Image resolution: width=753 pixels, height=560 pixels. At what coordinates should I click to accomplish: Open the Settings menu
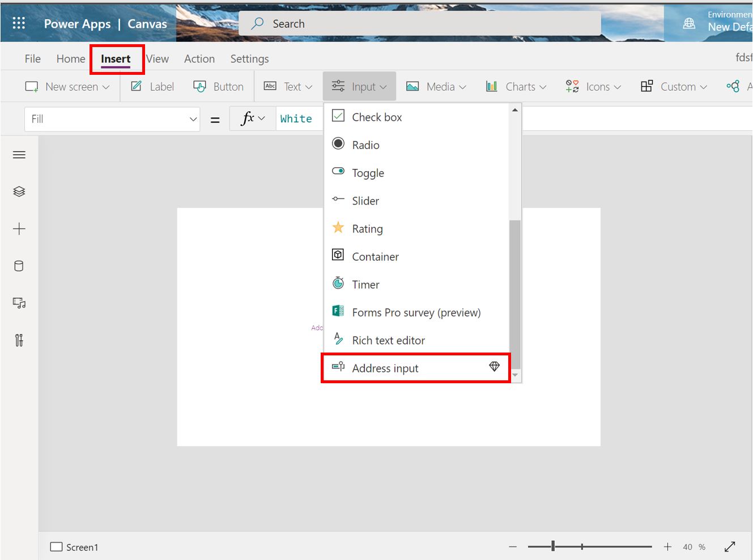pos(249,58)
